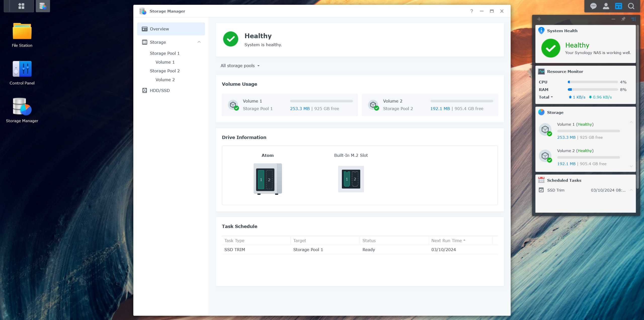Expand Storage Pool 1 tree item
The width and height of the screenshot is (644, 320).
pyautogui.click(x=164, y=53)
